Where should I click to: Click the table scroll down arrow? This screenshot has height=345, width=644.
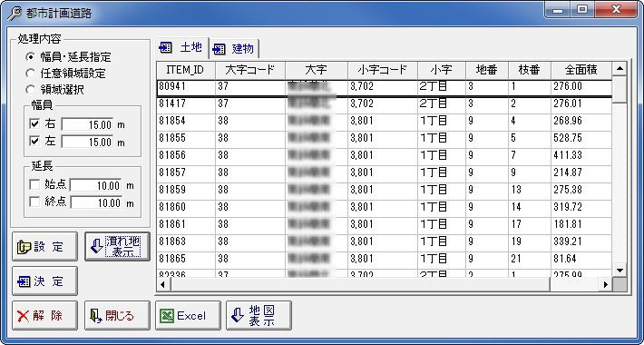[620, 271]
